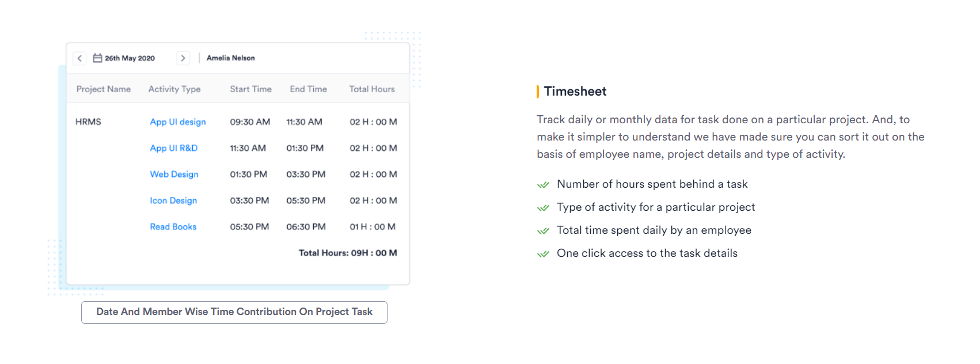Open the Web Design activity link
The height and width of the screenshot is (364, 980).
tap(174, 175)
